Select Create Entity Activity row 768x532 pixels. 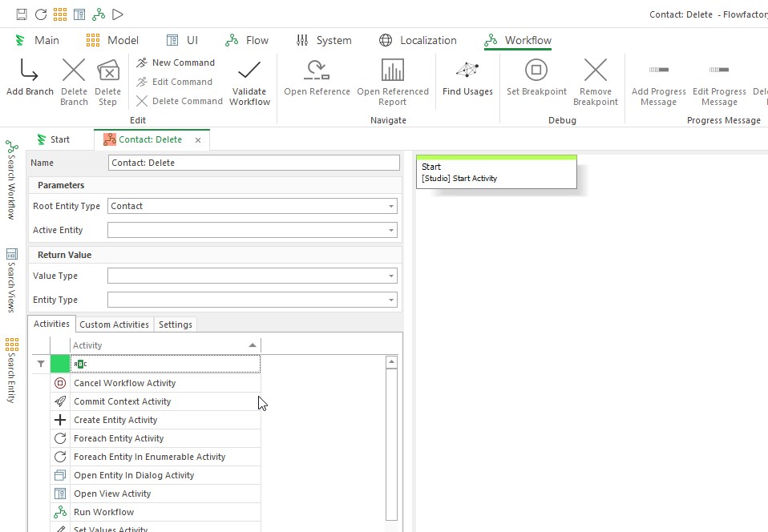(x=156, y=420)
